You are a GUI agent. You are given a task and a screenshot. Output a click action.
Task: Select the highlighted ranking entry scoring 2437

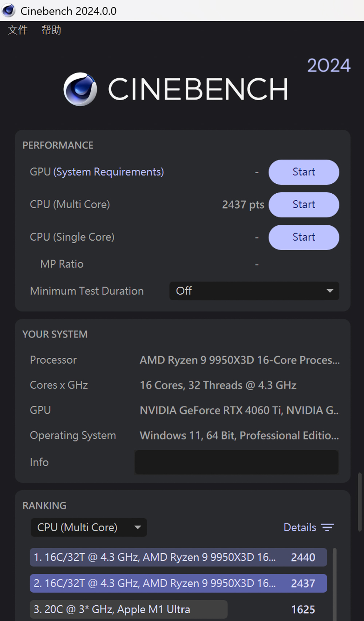[178, 583]
